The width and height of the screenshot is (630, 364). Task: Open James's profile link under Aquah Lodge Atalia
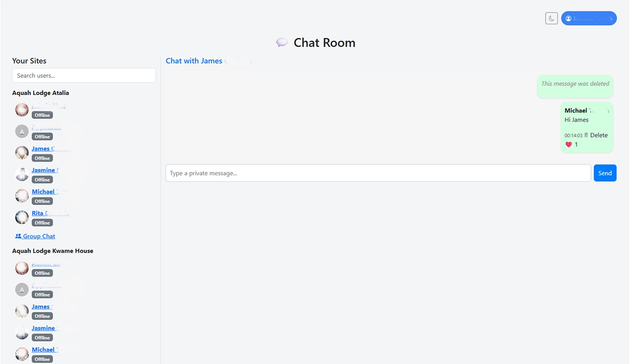click(44, 148)
